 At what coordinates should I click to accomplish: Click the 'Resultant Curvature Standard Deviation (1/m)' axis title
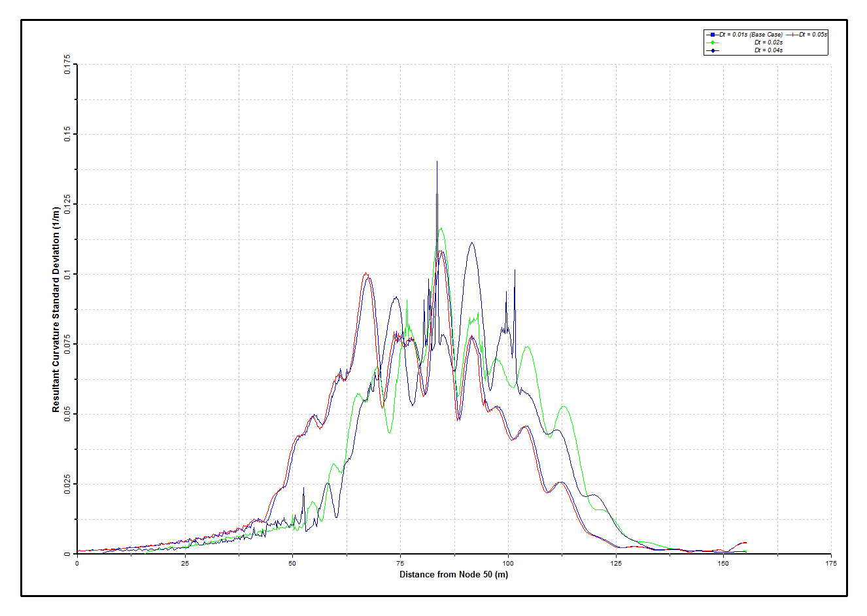click(56, 309)
